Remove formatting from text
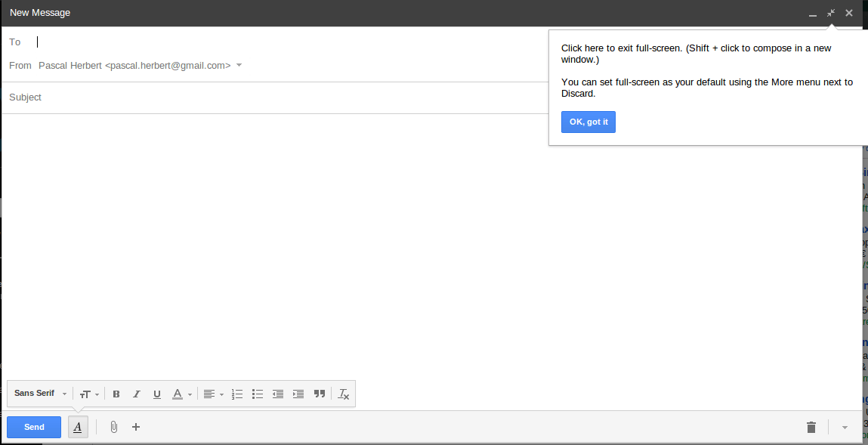 click(x=344, y=394)
